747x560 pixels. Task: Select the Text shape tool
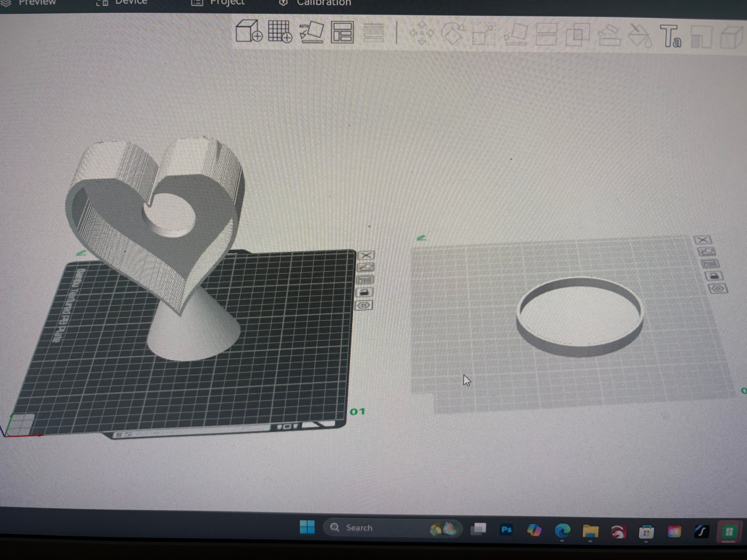point(671,36)
